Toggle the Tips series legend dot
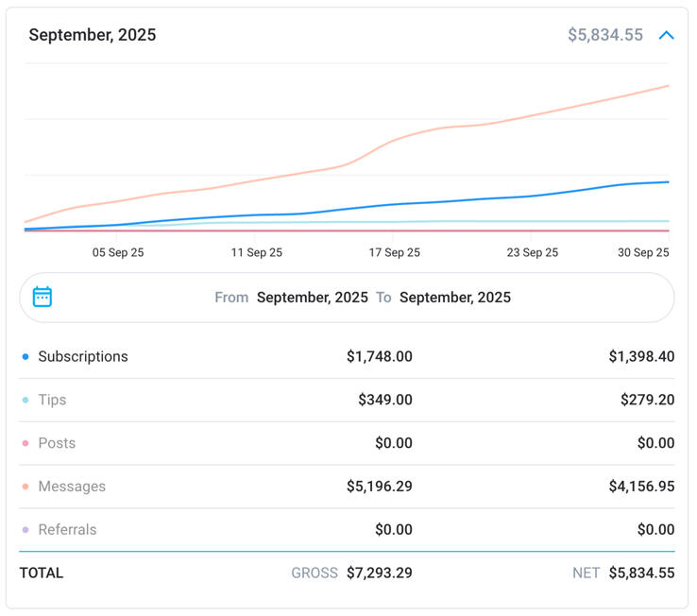Viewport: 697px width, 616px height. (x=25, y=401)
